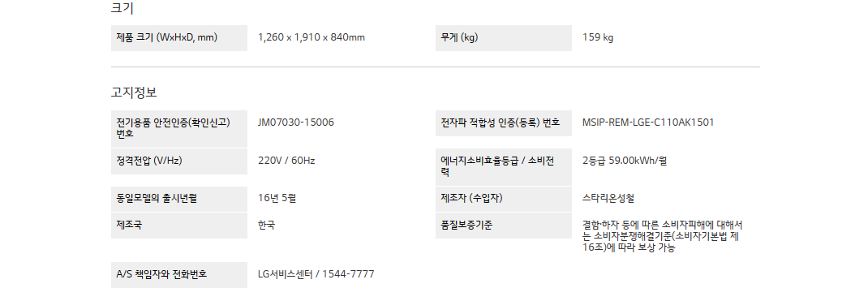Click the 크기 section heading
Screen dimensions: 868x301
click(122, 8)
